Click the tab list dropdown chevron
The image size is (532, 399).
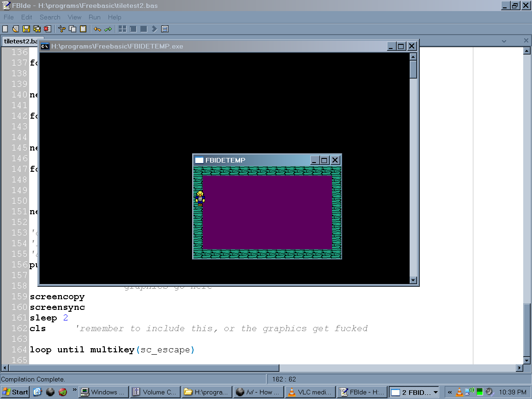pos(504,41)
